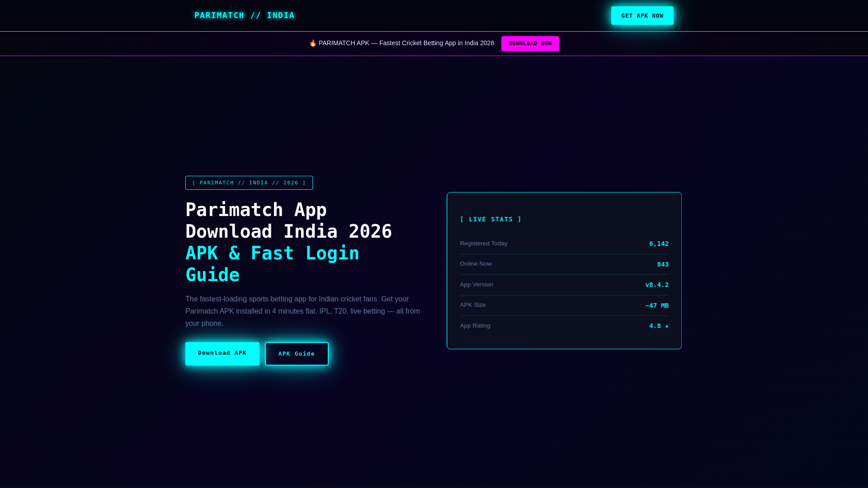
Task: Click the PARIMATCH // INDIA // 2026 badge
Action: coord(249,183)
